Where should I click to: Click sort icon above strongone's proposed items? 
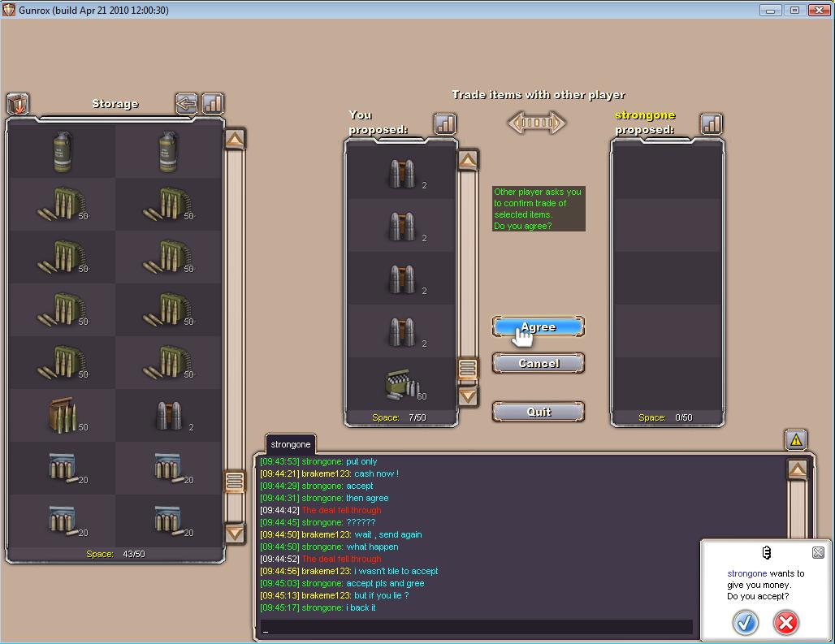[712, 123]
